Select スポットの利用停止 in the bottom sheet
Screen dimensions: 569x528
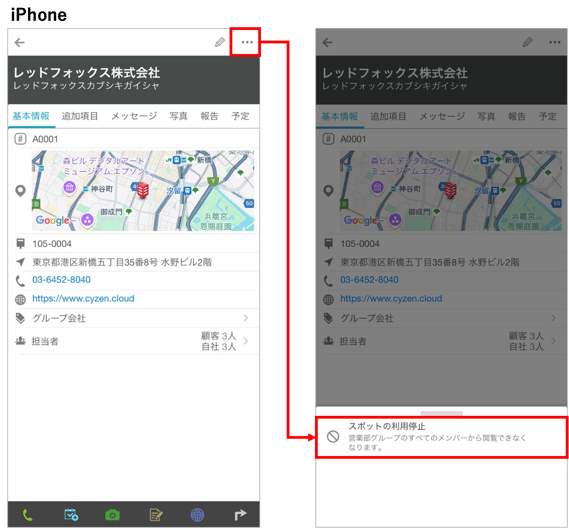pos(441,437)
